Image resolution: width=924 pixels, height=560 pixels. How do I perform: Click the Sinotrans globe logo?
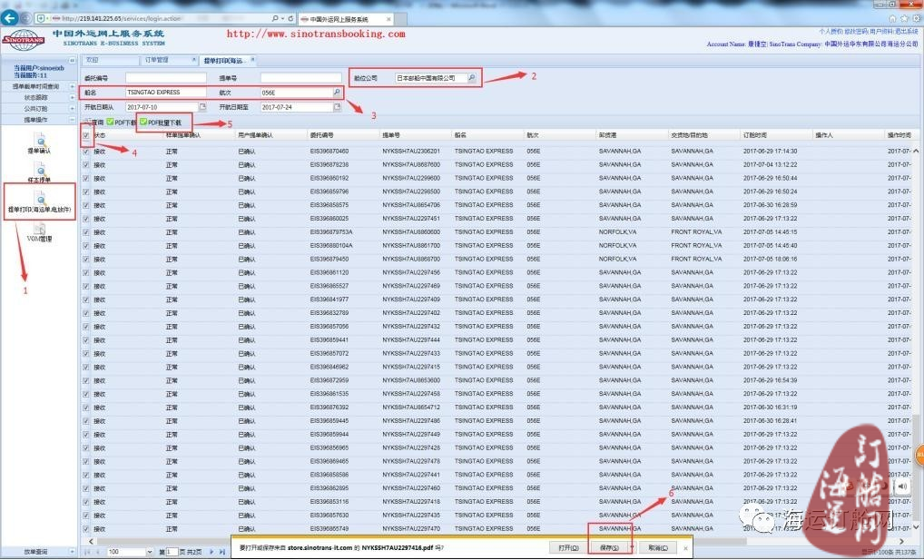click(24, 40)
